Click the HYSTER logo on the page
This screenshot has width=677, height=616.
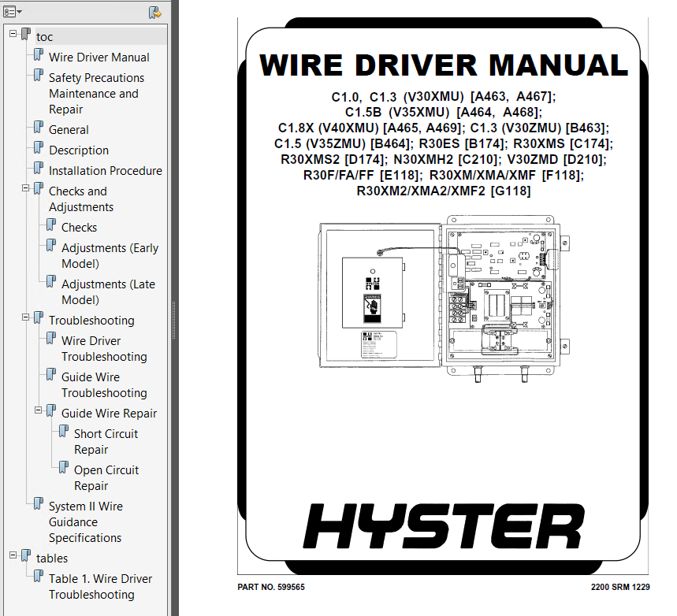pos(444,525)
